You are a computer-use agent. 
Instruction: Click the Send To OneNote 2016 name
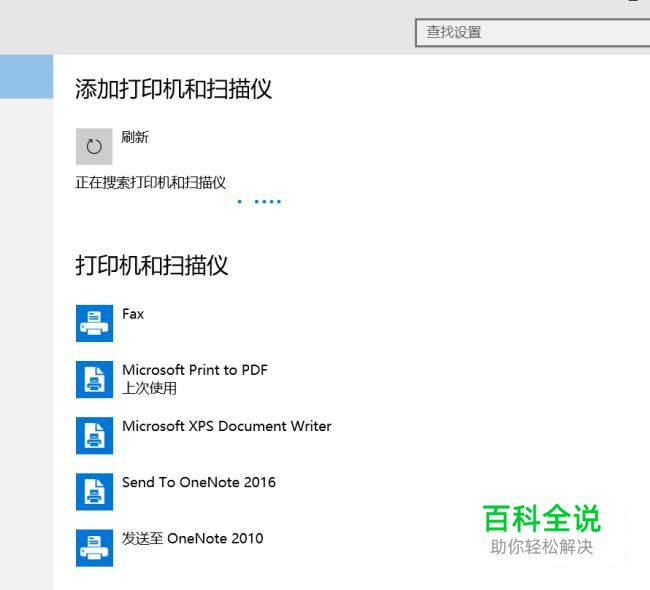(199, 482)
